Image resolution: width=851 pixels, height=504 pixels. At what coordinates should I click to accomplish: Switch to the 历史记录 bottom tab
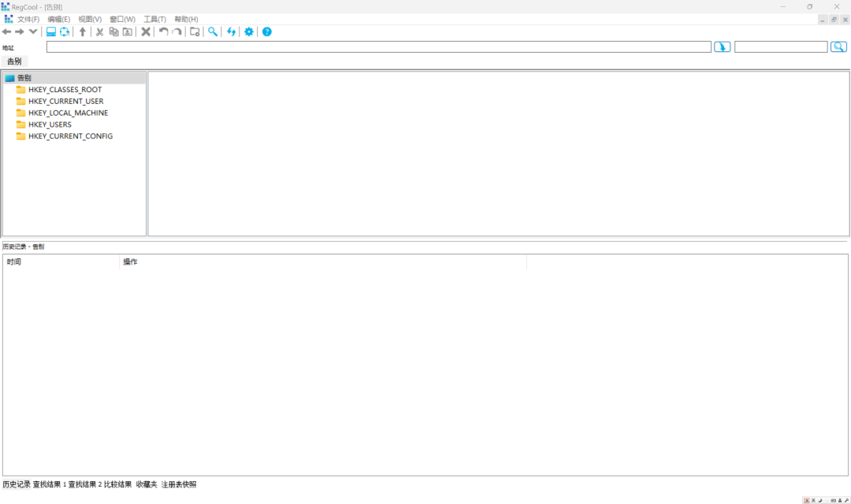coord(17,484)
